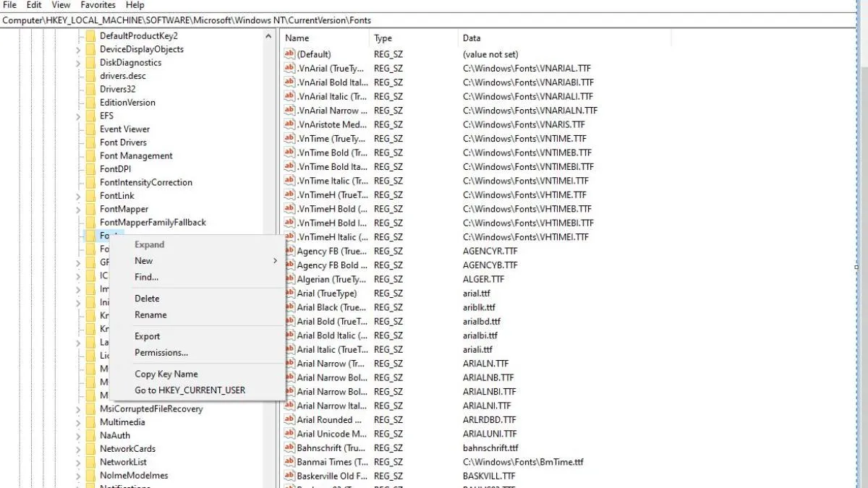This screenshot has height=488, width=868.
Task: Open the Favorites menu
Action: pyautogui.click(x=98, y=5)
